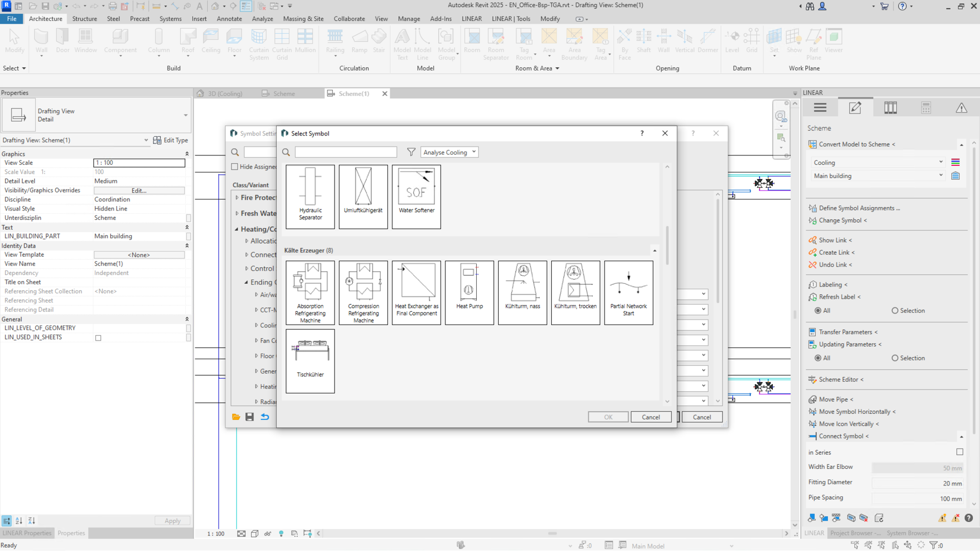
Task: Collapse the Kälte Erzeuger section
Action: [655, 251]
